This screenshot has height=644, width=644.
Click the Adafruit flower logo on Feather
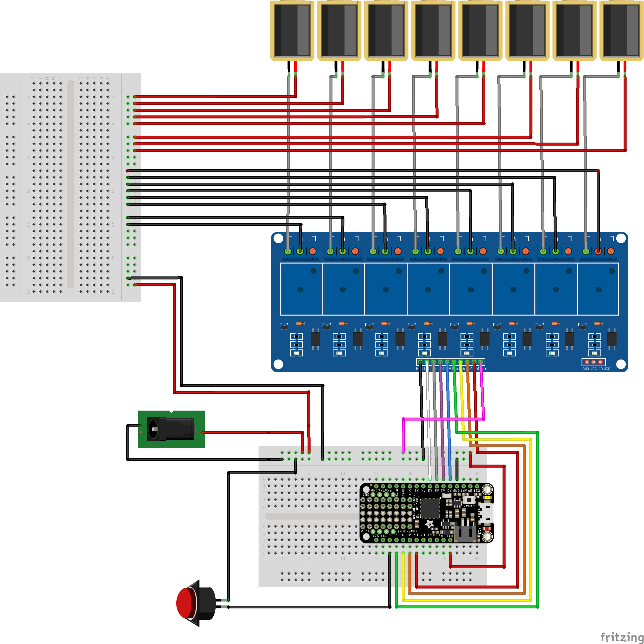click(x=430, y=524)
